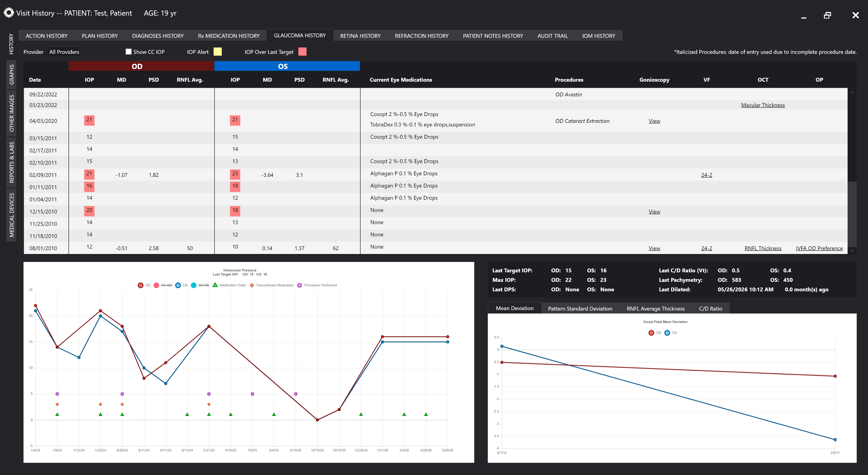
Task: Select the HISTORY side tab
Action: pos(11,44)
